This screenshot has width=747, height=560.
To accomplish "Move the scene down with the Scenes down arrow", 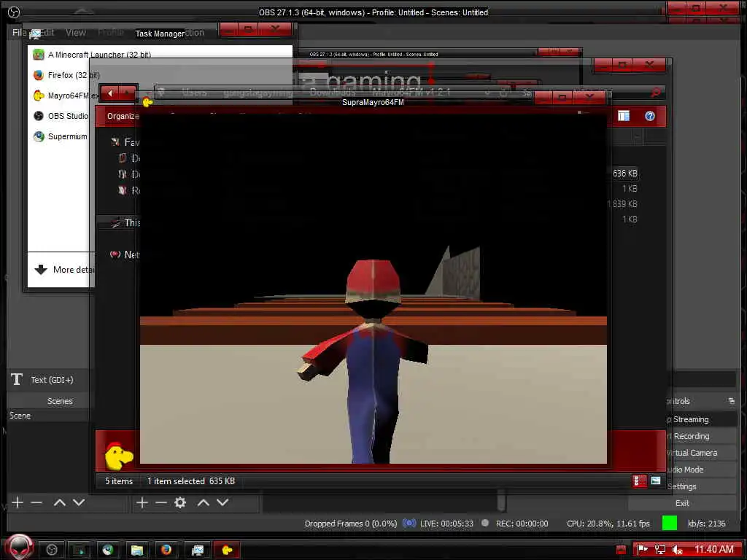I will tap(79, 502).
